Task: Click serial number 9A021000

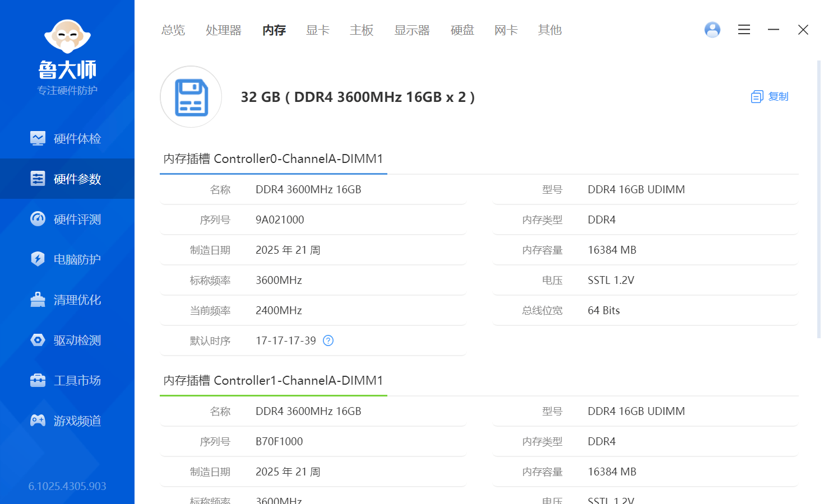Action: [280, 220]
